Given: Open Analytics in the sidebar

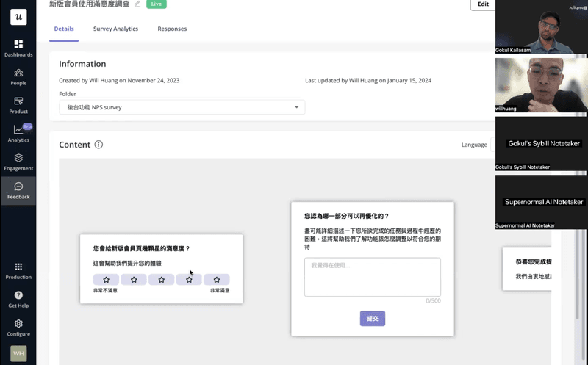Looking at the screenshot, I should [18, 133].
